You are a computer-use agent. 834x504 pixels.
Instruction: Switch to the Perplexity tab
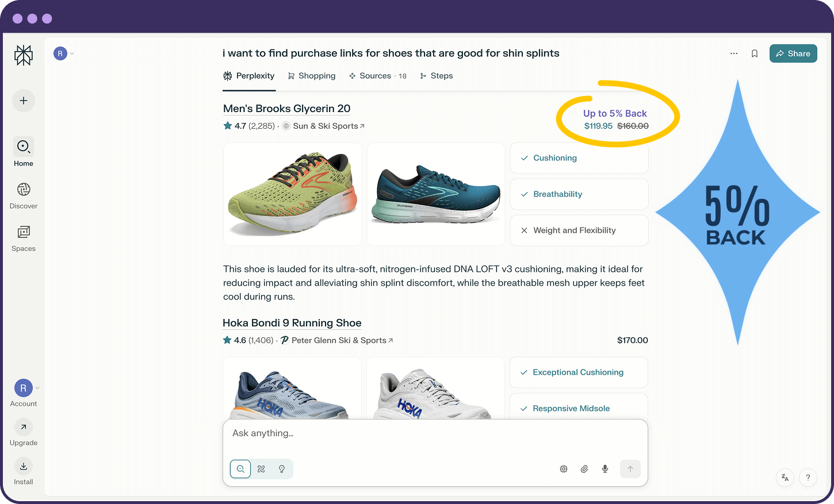[x=249, y=76]
